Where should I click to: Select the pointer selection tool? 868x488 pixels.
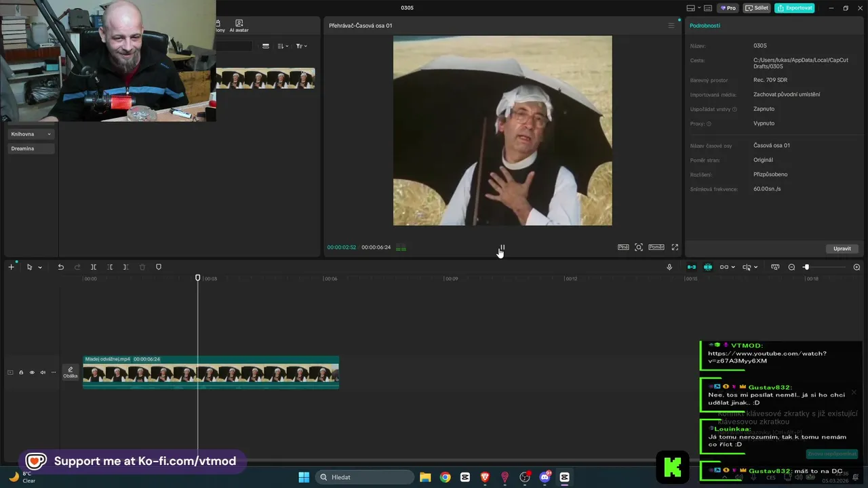tap(29, 267)
